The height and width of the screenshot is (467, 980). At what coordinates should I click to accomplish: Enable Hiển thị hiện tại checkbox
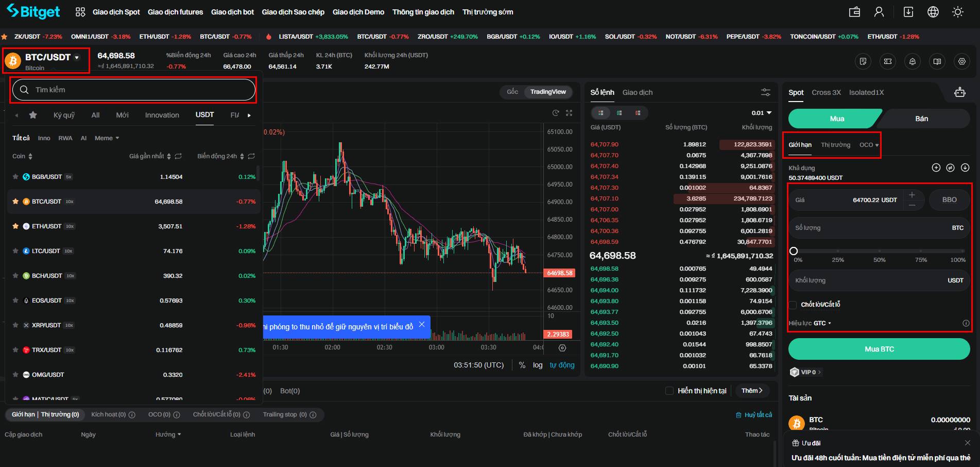669,391
